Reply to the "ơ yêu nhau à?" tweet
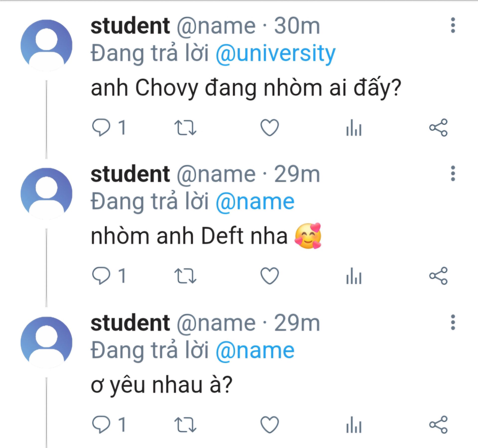Screen dimensions: 478x448 click(101, 424)
